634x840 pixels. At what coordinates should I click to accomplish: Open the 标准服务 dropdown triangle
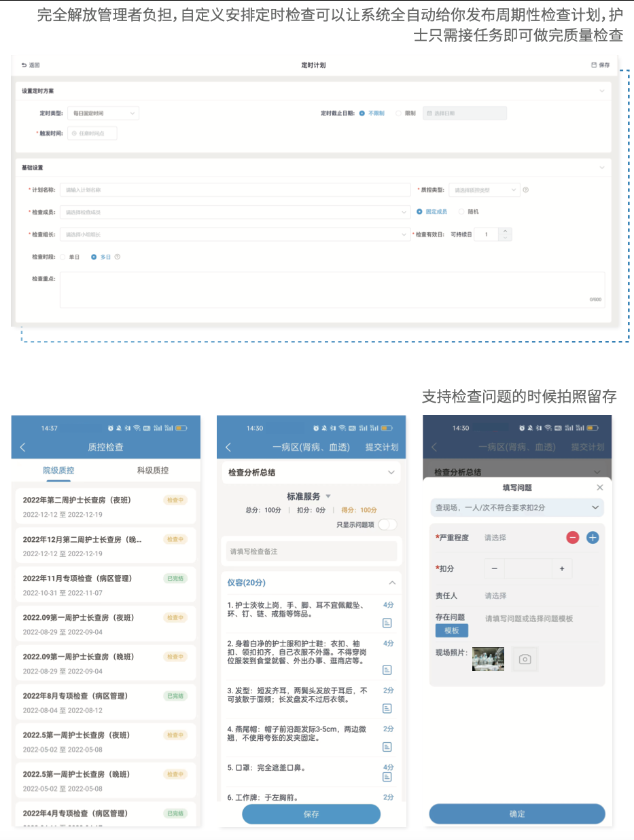click(x=328, y=496)
